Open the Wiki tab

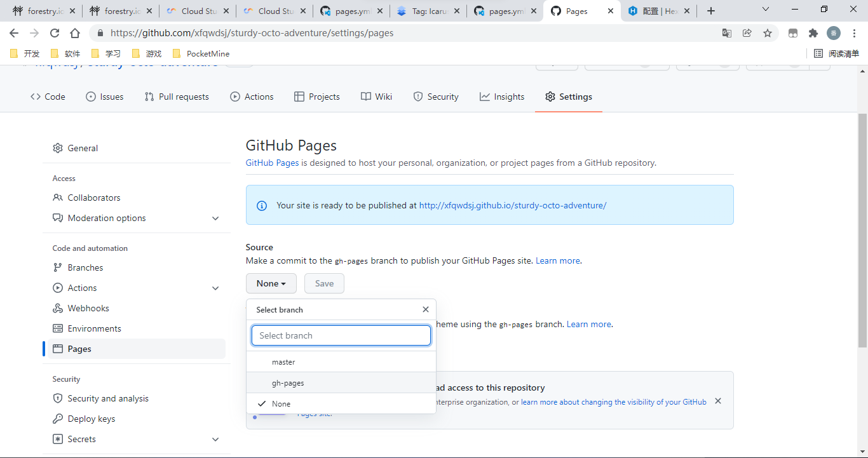377,97
